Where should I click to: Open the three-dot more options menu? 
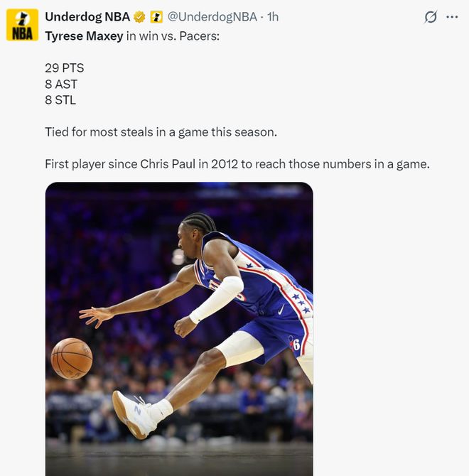453,17
